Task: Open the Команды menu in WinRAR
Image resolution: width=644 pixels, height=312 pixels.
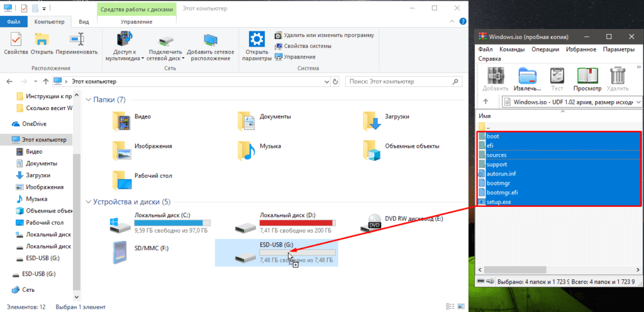Action: click(511, 49)
